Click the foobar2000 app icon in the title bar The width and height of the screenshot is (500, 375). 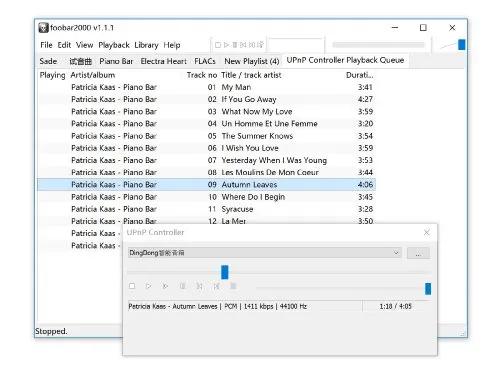click(x=43, y=28)
